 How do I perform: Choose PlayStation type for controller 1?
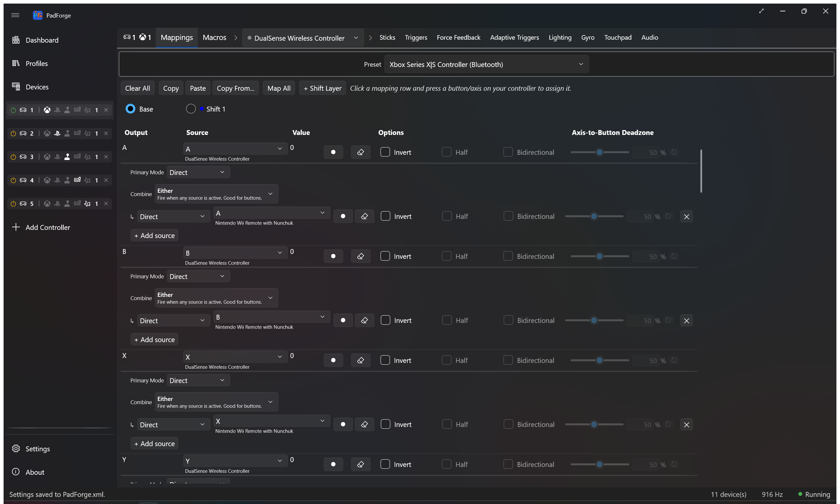point(57,110)
